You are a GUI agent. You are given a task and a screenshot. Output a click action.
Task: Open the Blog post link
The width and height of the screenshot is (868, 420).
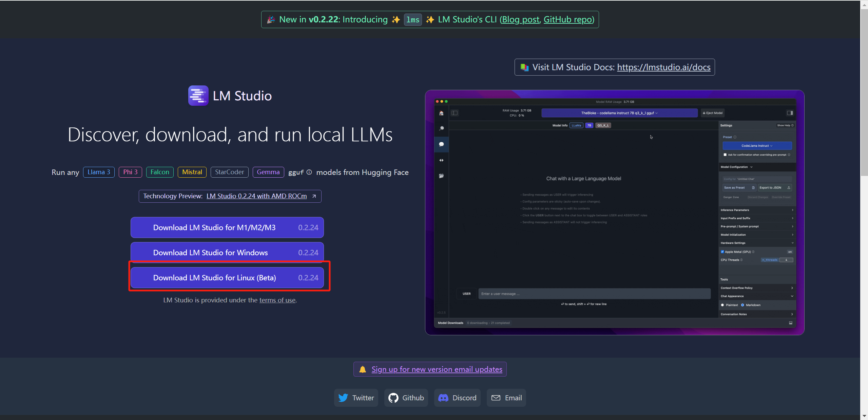520,20
